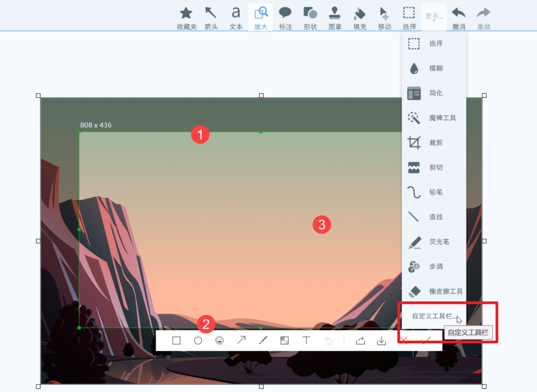This screenshot has height=392, width=537.
Task: Click the 撤消 undo button
Action: tap(458, 18)
